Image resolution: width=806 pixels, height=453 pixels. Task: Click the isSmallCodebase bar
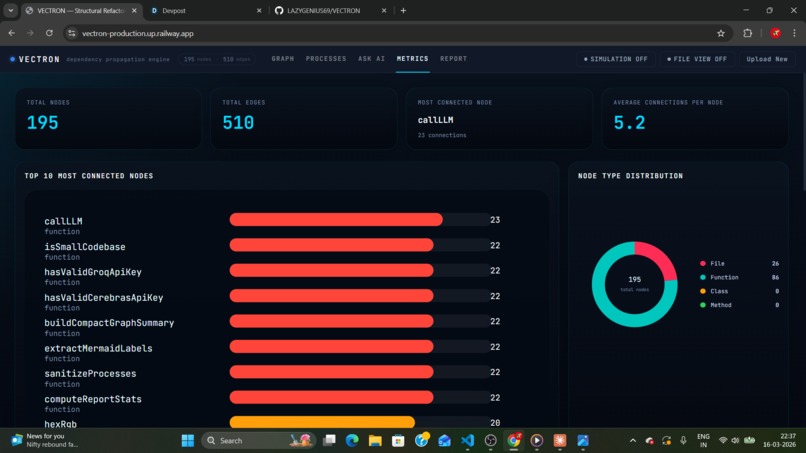pos(332,245)
